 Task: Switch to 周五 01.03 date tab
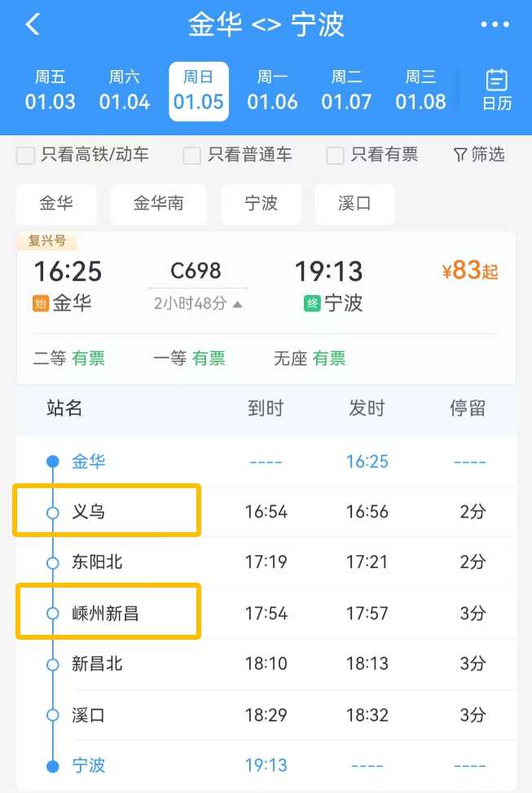click(x=51, y=90)
